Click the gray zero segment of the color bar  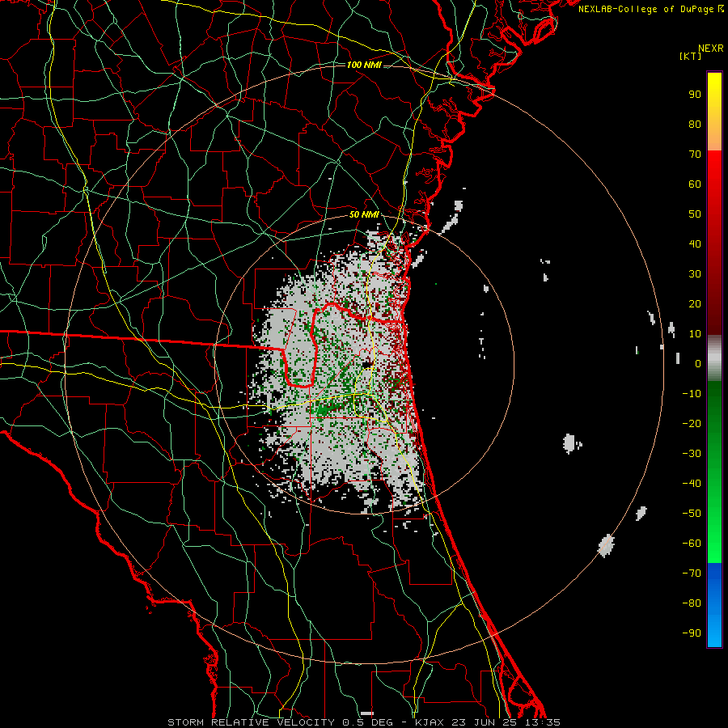click(714, 358)
